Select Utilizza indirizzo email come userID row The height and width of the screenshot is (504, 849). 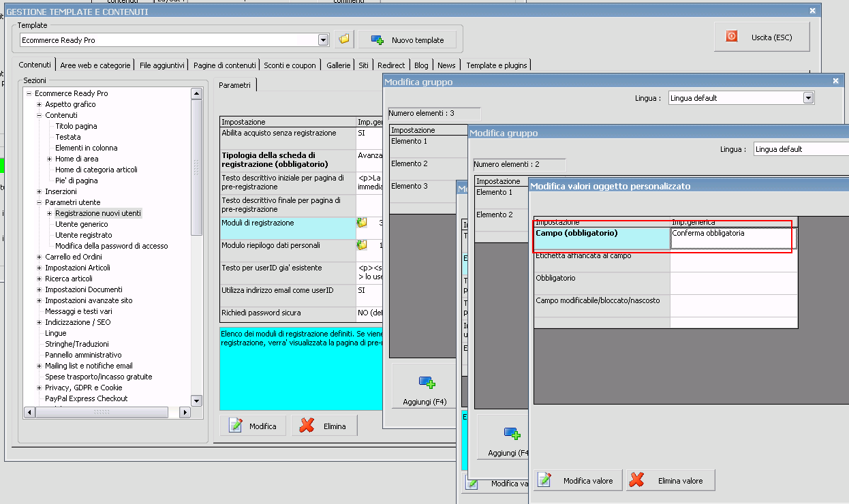(300, 295)
